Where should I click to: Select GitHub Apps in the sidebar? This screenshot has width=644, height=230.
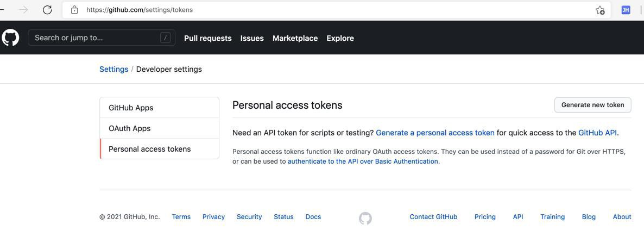[x=159, y=108]
